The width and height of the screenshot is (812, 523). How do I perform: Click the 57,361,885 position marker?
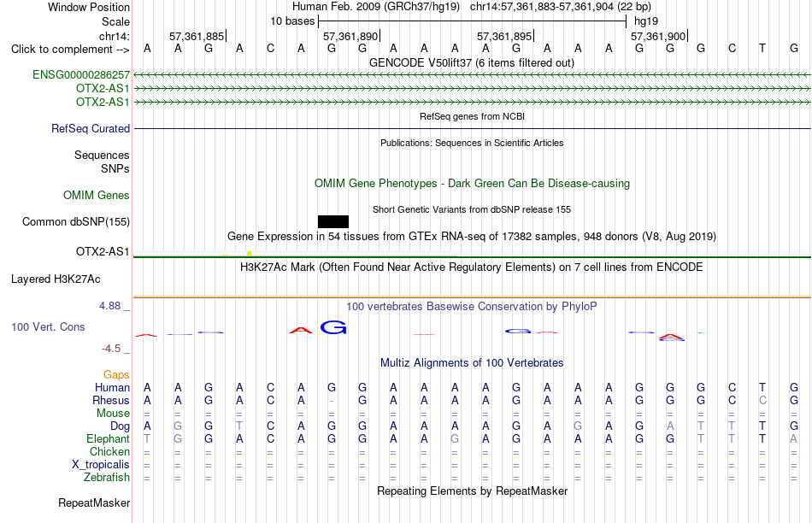[x=197, y=36]
